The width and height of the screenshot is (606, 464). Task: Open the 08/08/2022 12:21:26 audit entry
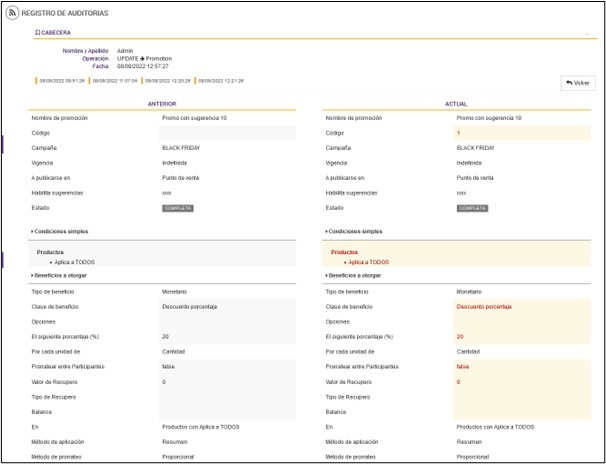click(x=220, y=80)
